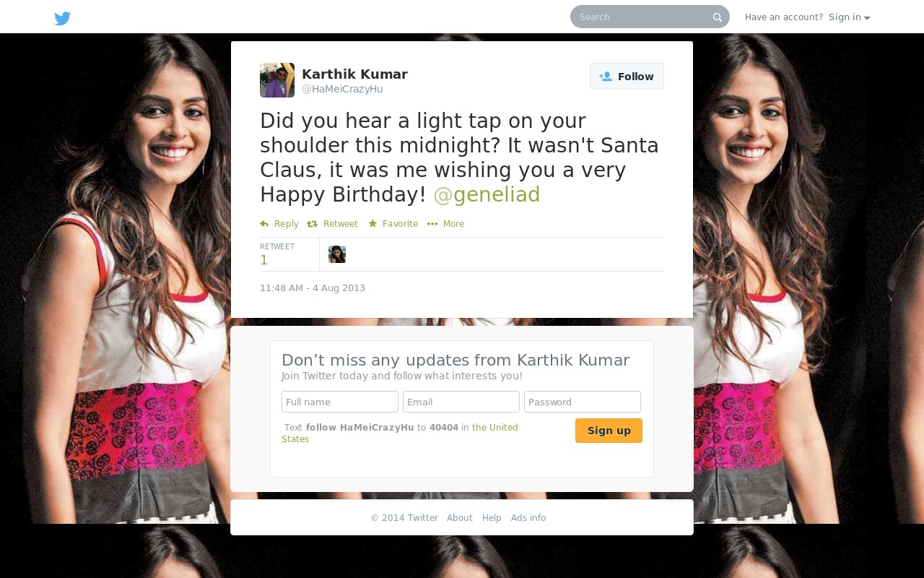Screen dimensions: 924x578
Task: Click the Retweet arrows icon
Action: click(x=312, y=224)
